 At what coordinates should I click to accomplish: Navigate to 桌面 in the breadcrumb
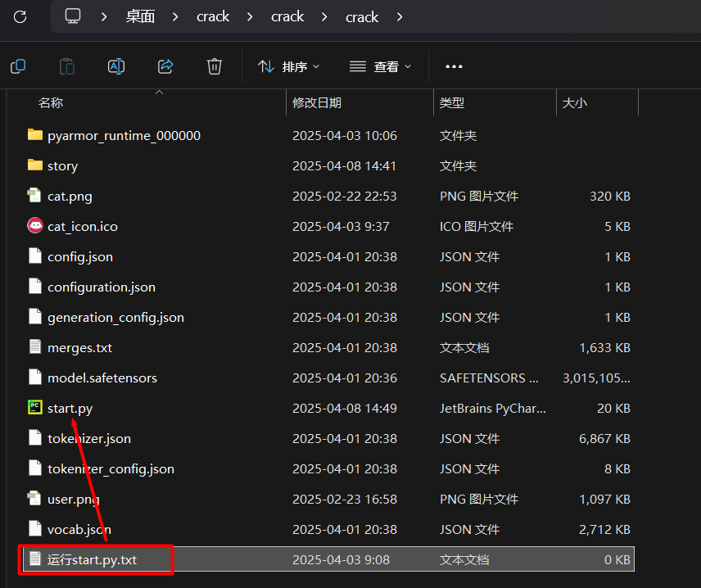coord(140,16)
